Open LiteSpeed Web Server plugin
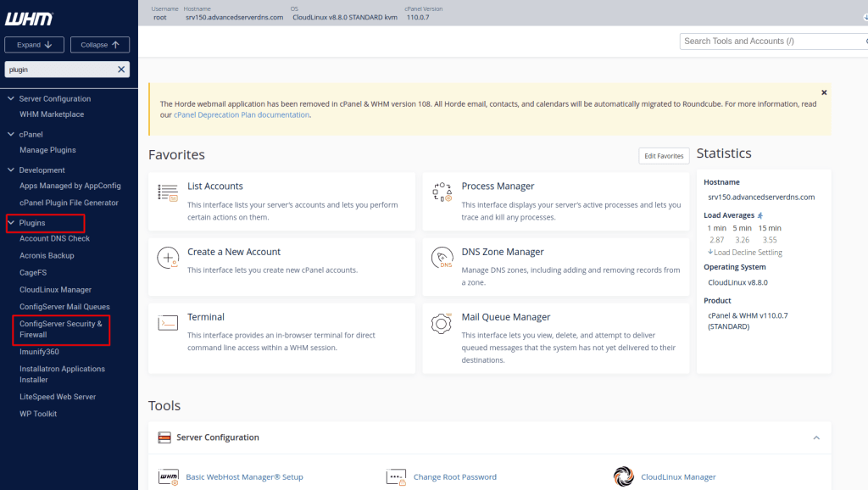This screenshot has width=868, height=490. [58, 397]
